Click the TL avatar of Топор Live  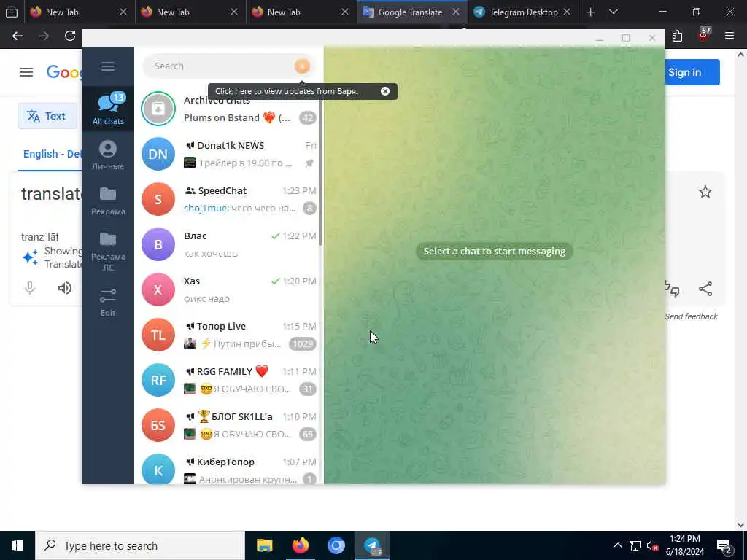click(158, 335)
